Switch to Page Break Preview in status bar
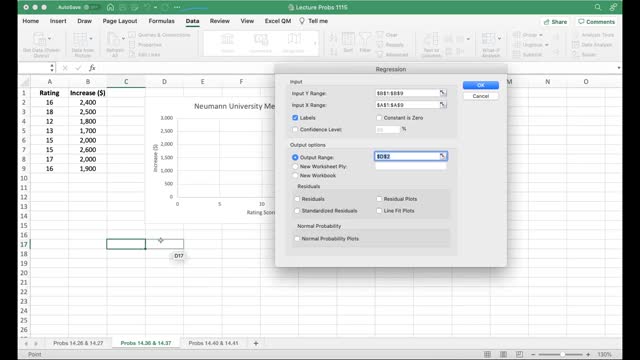The width and height of the screenshot is (640, 360). point(519,354)
